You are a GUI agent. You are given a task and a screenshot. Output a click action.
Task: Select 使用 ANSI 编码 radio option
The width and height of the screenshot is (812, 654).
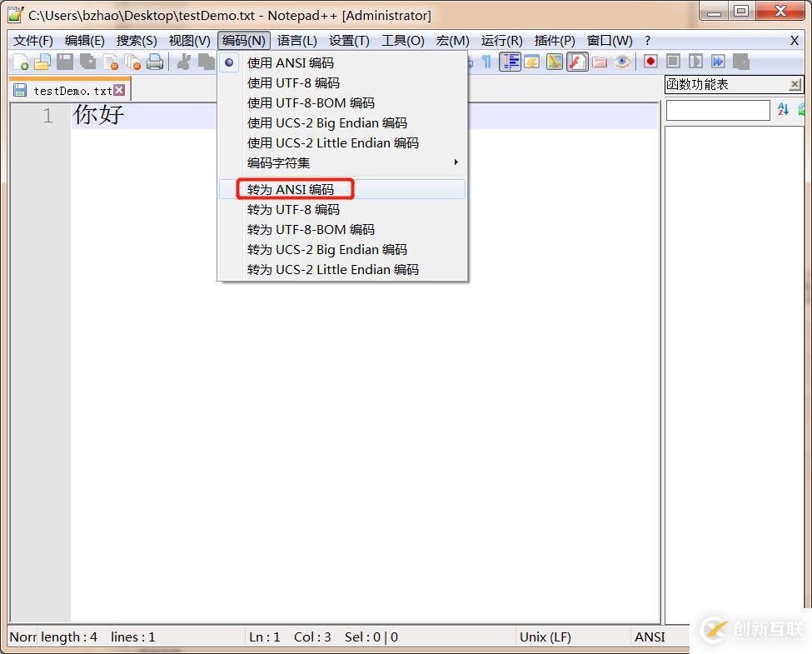point(342,62)
